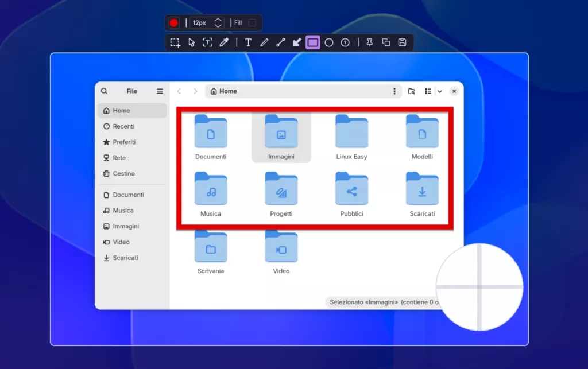Viewport: 588px width, 369px height.
Task: Copy the screenshot to clipboard
Action: pos(386,42)
